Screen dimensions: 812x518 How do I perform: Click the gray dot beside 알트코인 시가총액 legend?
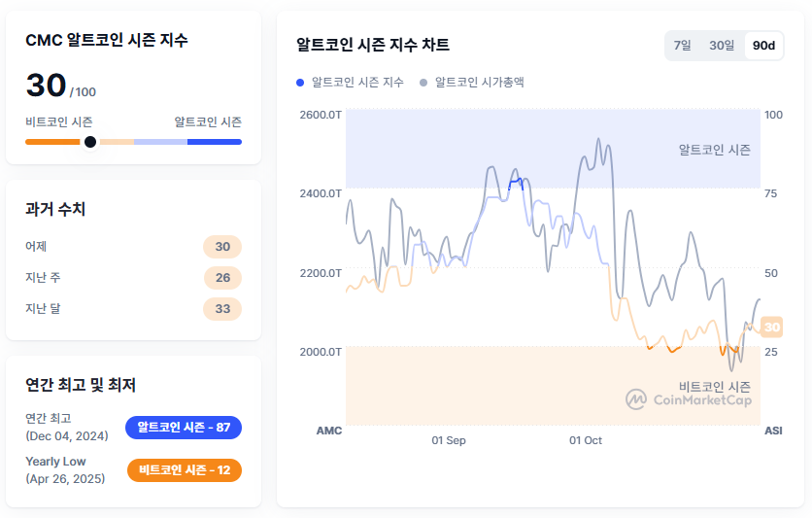[423, 83]
